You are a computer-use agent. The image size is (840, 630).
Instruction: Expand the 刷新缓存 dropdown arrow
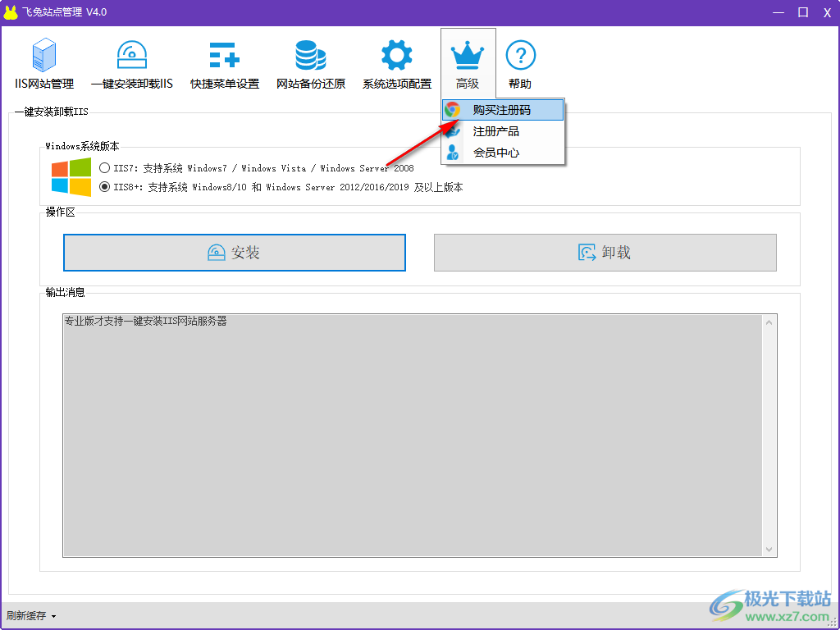(x=53, y=616)
